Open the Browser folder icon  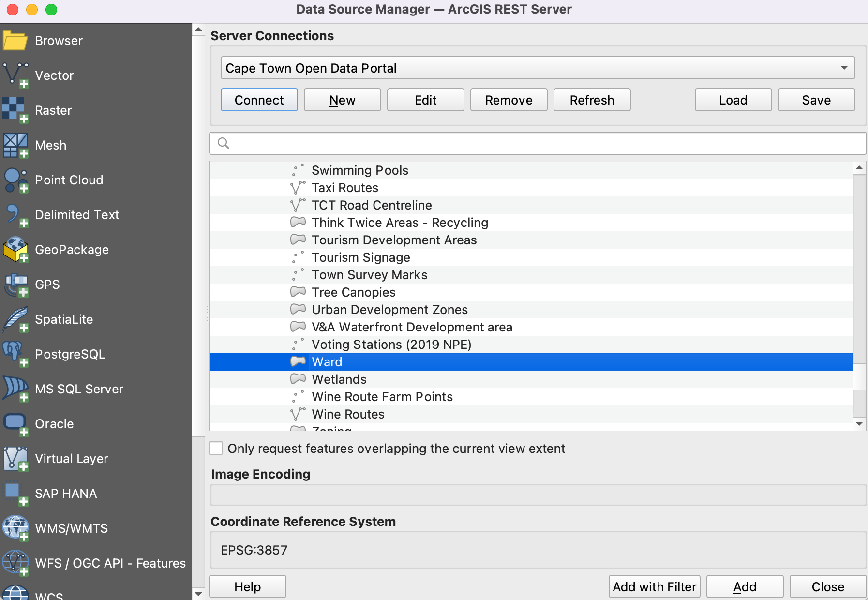(15, 41)
